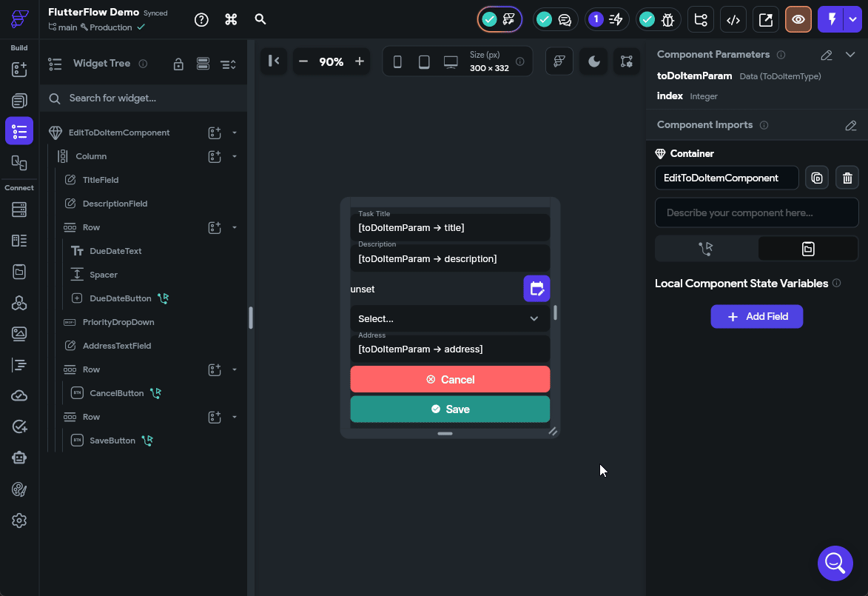
Task: Edit Component Imports pencil icon
Action: [851, 125]
